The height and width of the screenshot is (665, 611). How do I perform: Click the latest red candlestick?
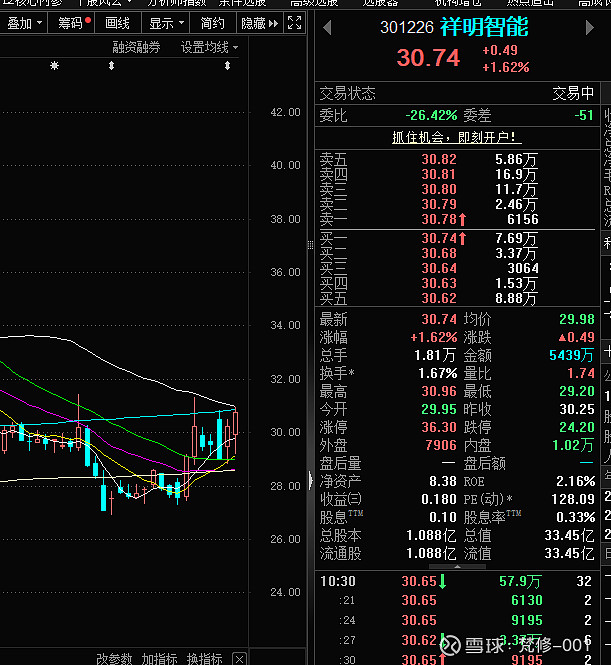235,423
